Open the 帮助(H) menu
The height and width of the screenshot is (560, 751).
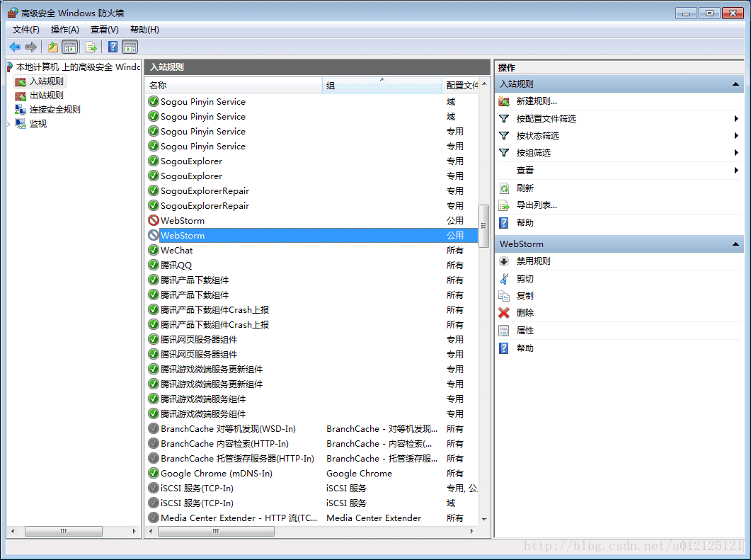coord(144,30)
